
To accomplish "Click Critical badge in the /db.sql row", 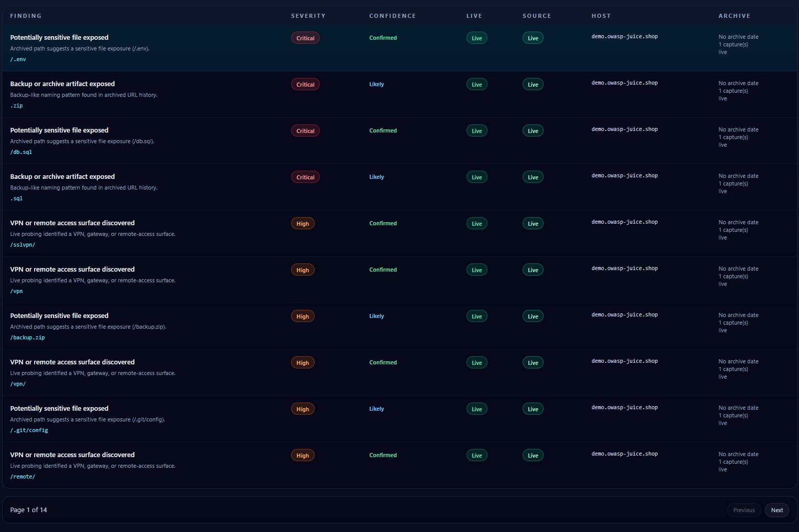I will (305, 131).
